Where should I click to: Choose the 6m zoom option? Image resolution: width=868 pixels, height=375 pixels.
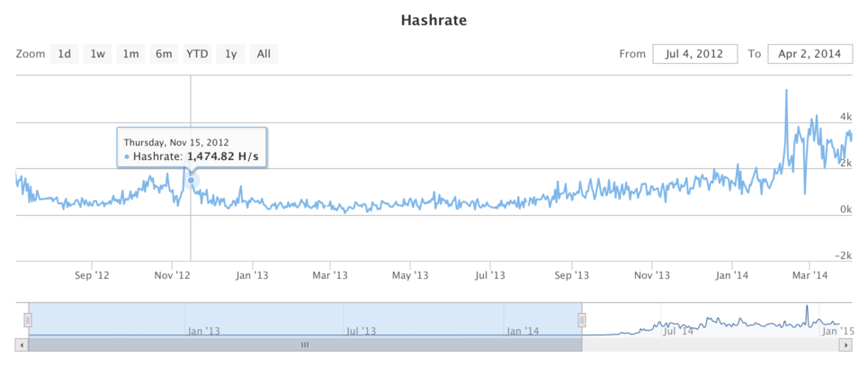point(164,54)
